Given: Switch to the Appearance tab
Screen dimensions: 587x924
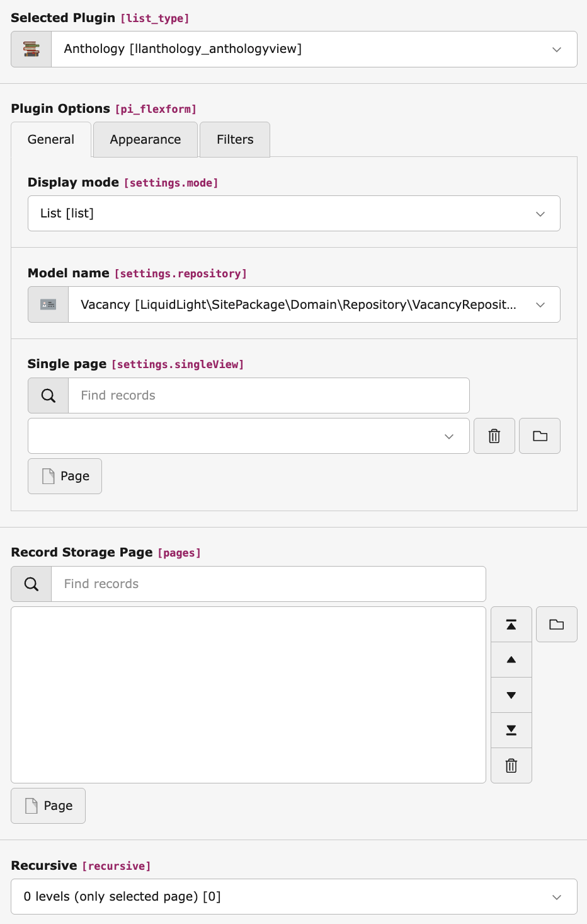Looking at the screenshot, I should 145,139.
